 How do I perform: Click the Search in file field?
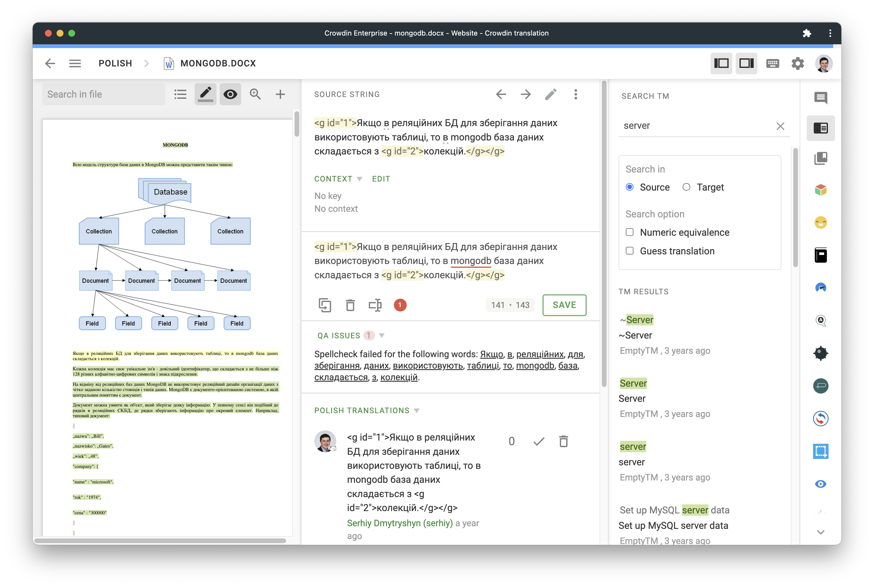[103, 94]
